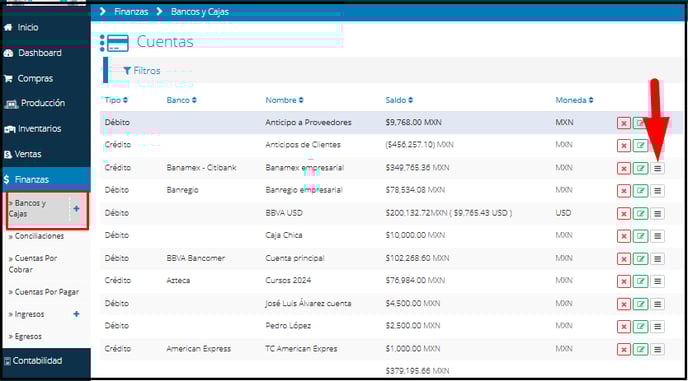
Task: Edit the Anticipos de Clientes account
Action: (640, 145)
